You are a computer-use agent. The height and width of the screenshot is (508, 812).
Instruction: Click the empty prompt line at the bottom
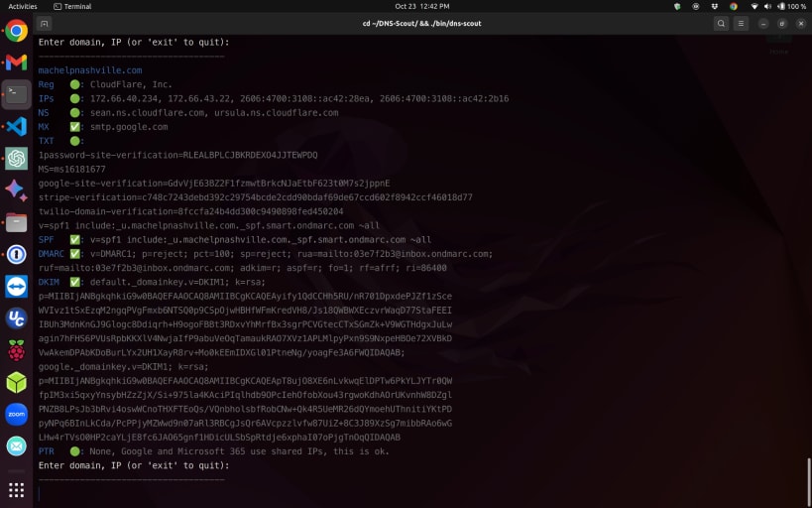coord(422,493)
